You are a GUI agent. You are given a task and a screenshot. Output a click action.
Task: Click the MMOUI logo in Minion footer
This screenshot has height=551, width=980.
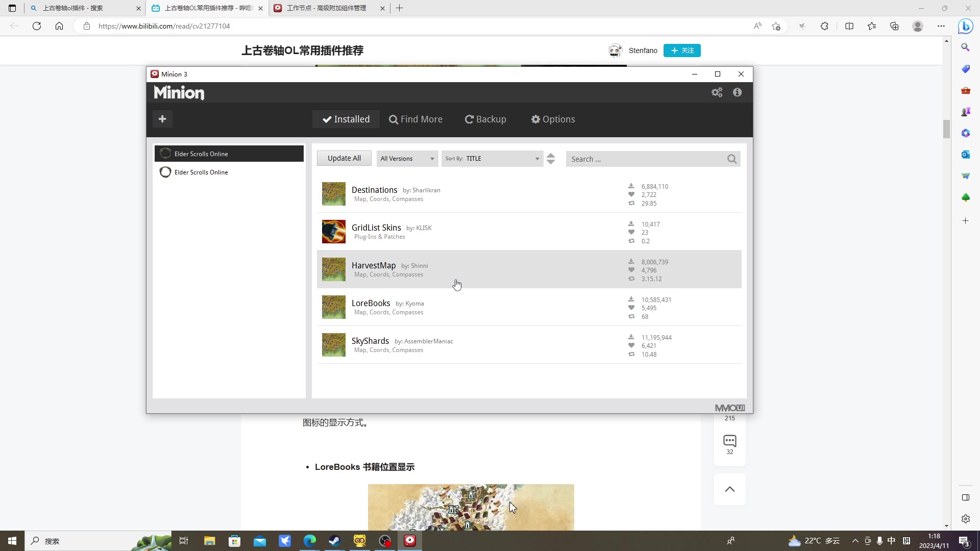730,408
